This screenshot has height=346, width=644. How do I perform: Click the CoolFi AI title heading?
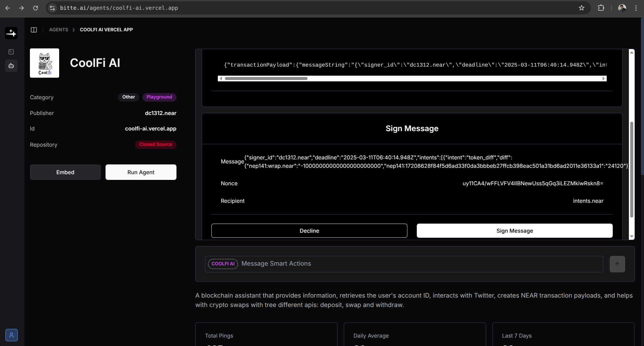click(x=95, y=63)
